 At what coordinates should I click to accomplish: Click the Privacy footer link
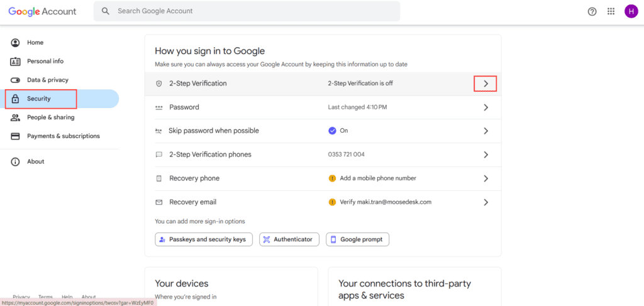(21, 297)
